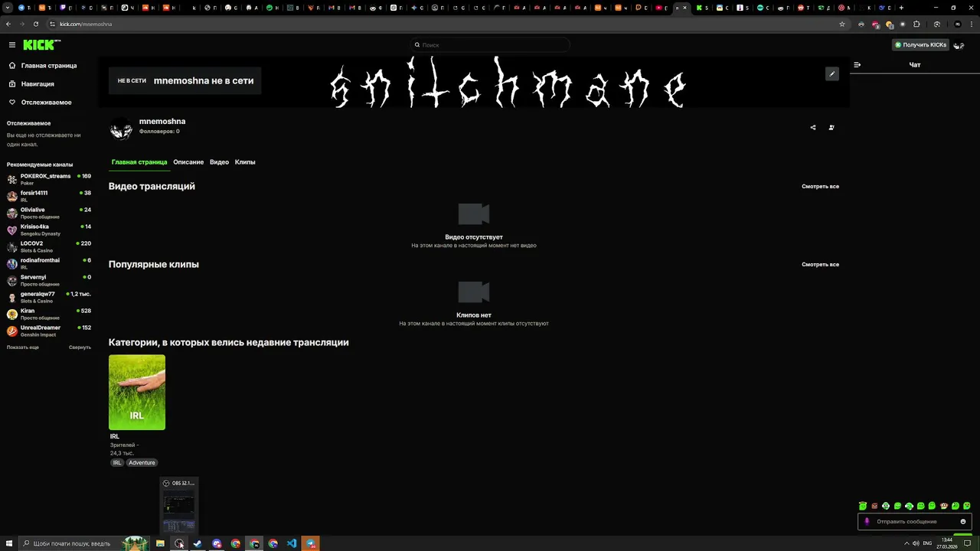
Task: Open Olivialive recommended channel
Action: coord(49,213)
